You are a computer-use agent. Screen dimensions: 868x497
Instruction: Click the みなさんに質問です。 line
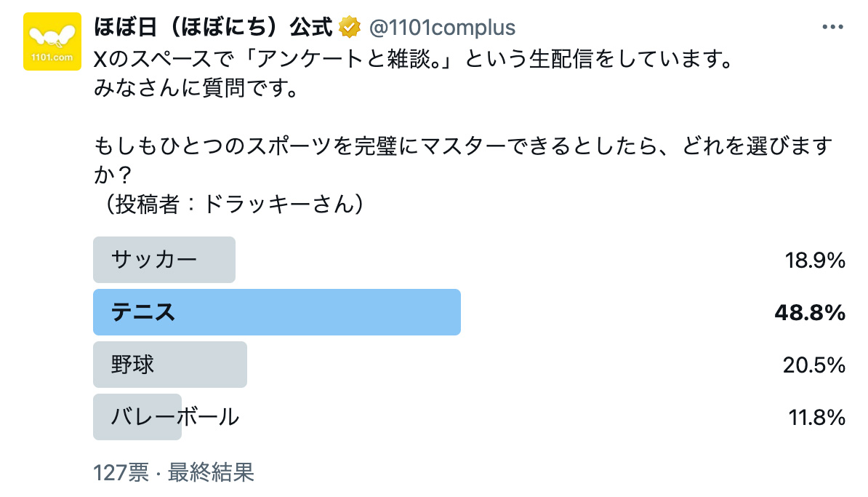click(x=196, y=89)
